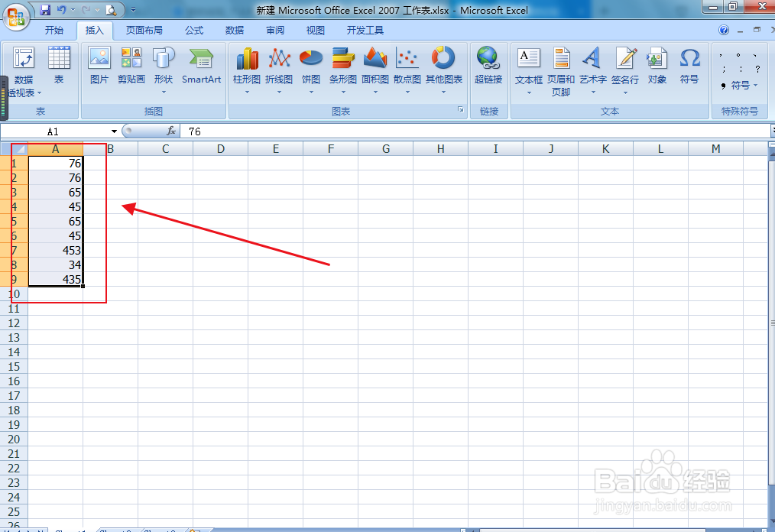Save the workbook from the quick access toolbar
The image size is (775, 532).
45,10
